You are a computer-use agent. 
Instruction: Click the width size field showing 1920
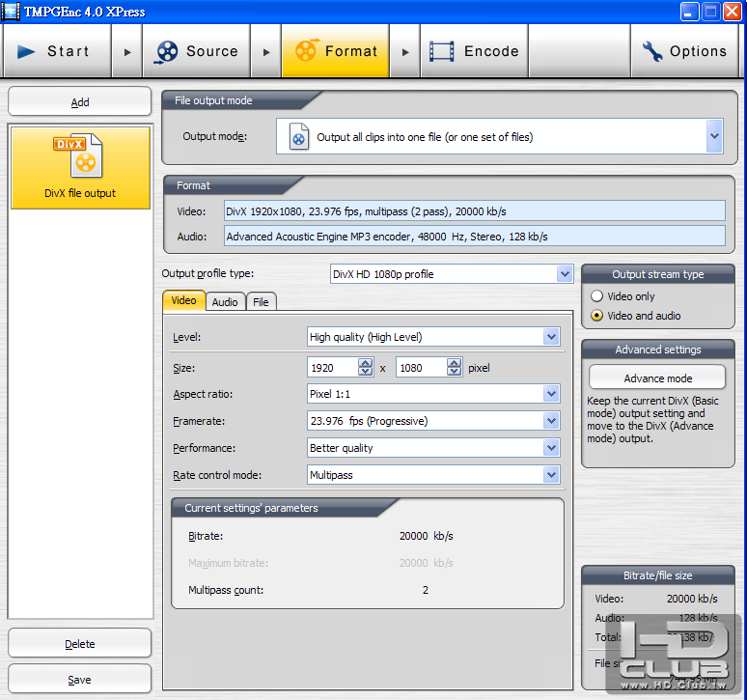pos(333,368)
